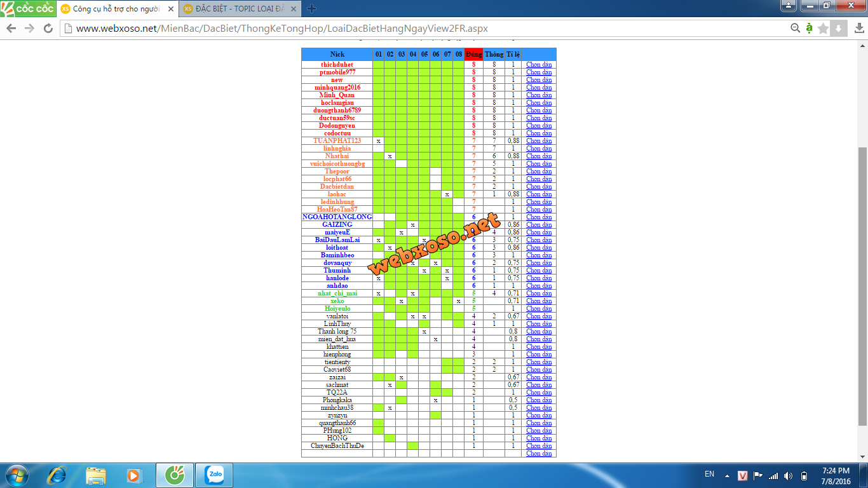Click the volume speaker icon in the system tray
868x488 pixels.
pyautogui.click(x=788, y=475)
